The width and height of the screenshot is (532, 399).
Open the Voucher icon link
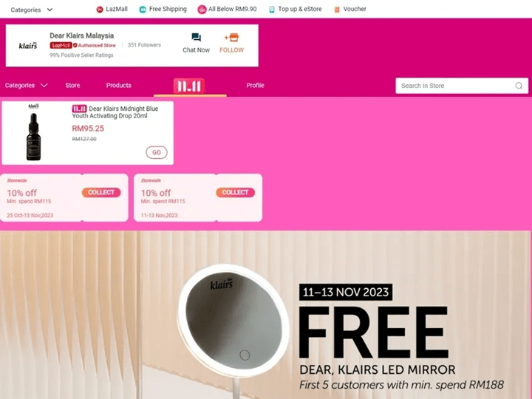point(337,10)
